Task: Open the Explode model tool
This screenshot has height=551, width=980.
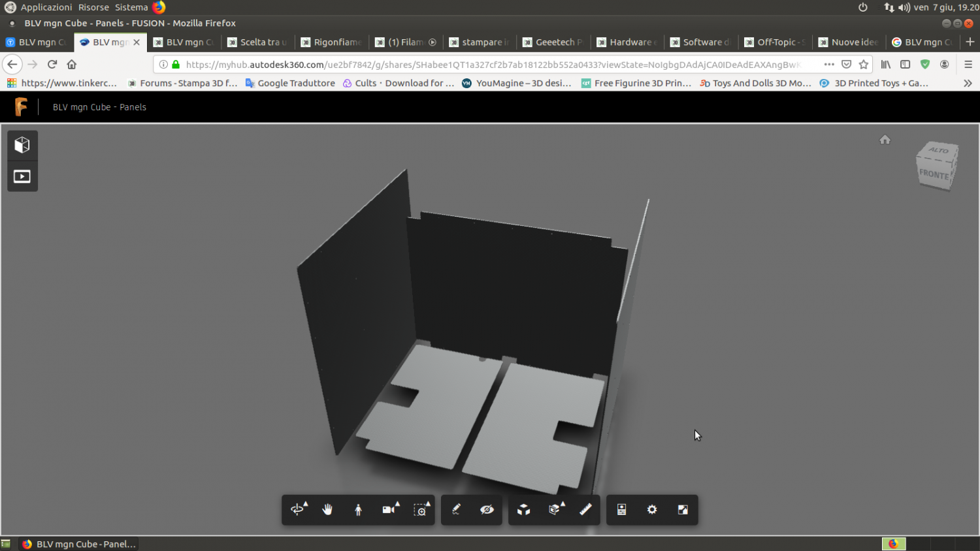Action: pos(524,510)
